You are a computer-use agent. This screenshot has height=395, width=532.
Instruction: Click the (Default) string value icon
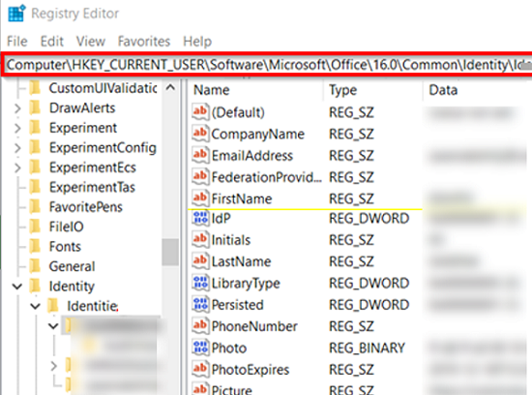coord(200,112)
